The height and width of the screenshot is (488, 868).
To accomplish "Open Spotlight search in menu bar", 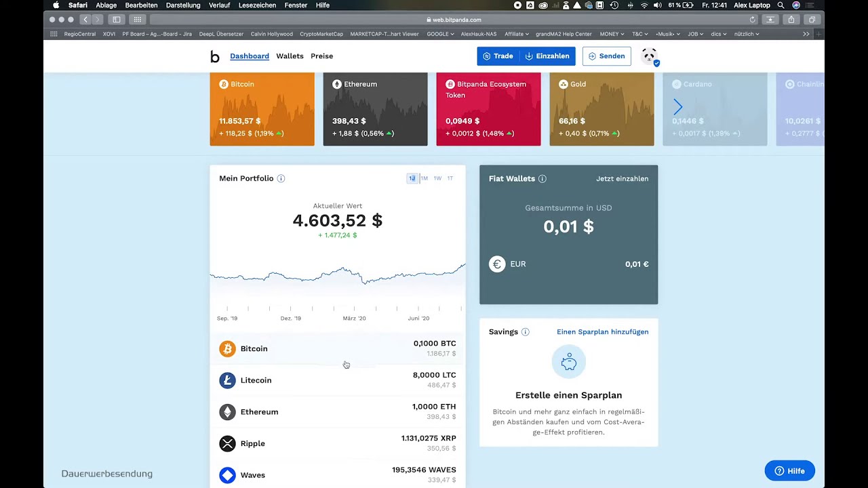I will coord(781,5).
